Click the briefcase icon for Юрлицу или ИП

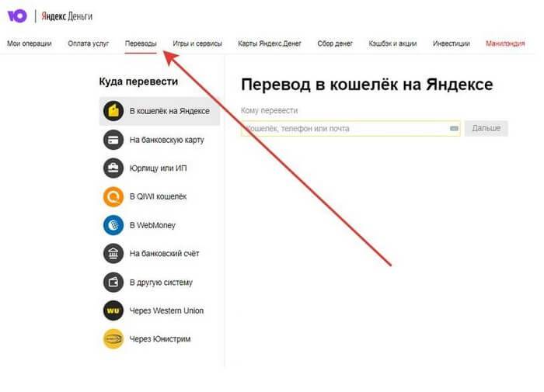pos(113,168)
